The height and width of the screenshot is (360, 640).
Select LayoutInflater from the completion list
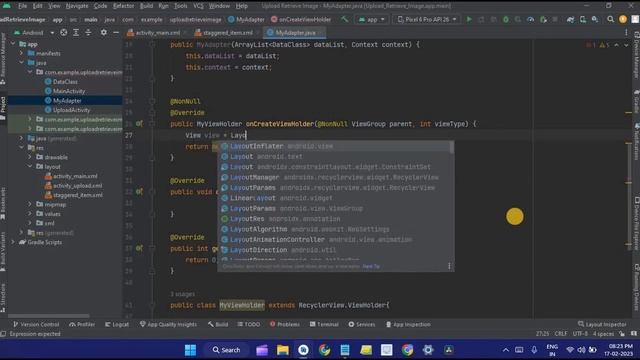[x=335, y=146]
